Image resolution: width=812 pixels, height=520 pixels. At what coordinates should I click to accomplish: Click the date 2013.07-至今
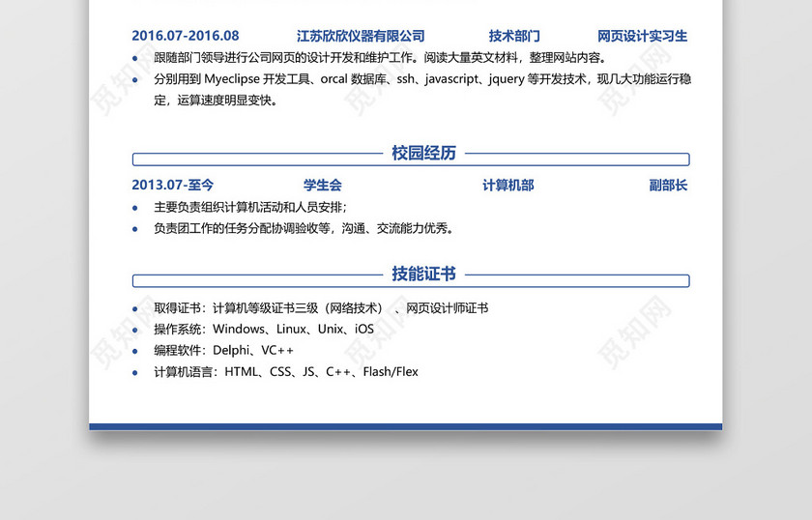coord(172,185)
